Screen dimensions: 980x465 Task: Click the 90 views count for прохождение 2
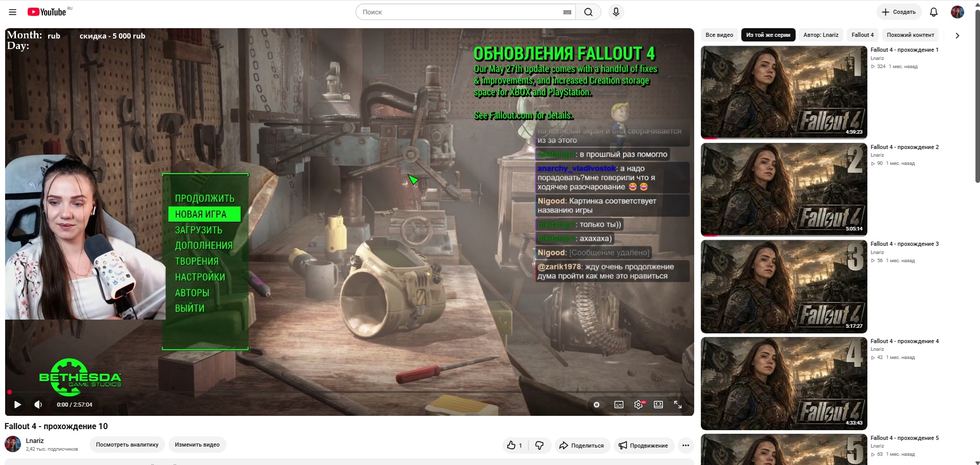(x=877, y=163)
